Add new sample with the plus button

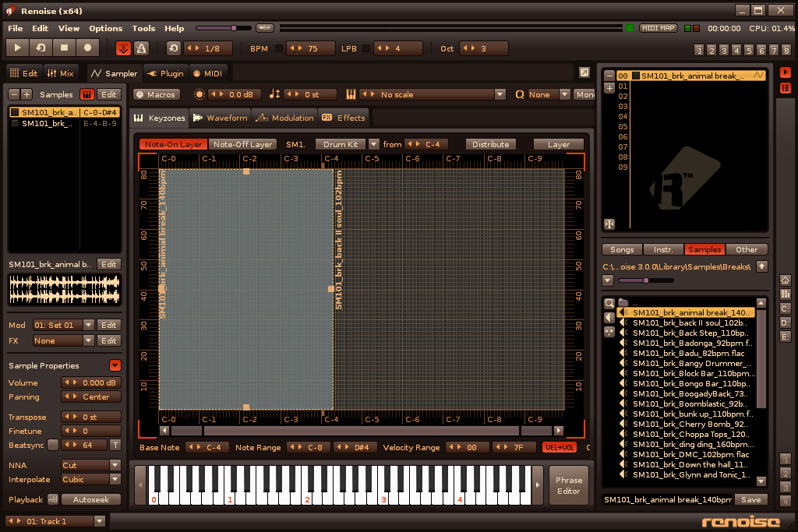(x=26, y=94)
